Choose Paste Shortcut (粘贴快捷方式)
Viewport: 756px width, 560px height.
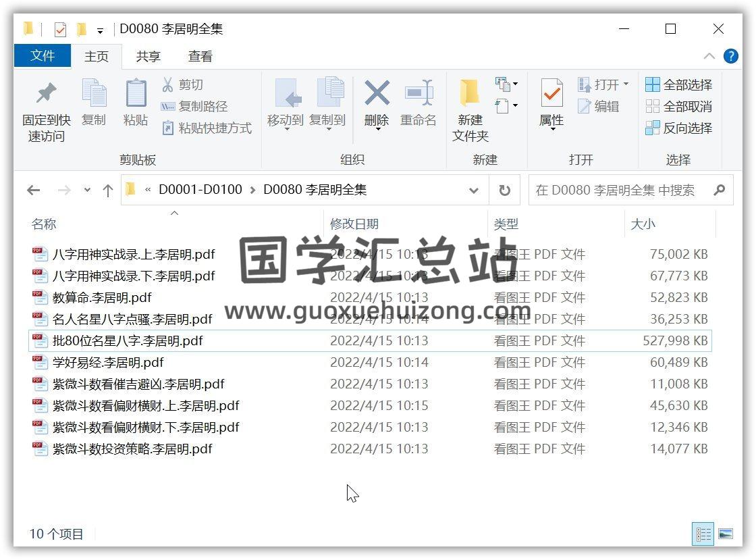(x=207, y=128)
